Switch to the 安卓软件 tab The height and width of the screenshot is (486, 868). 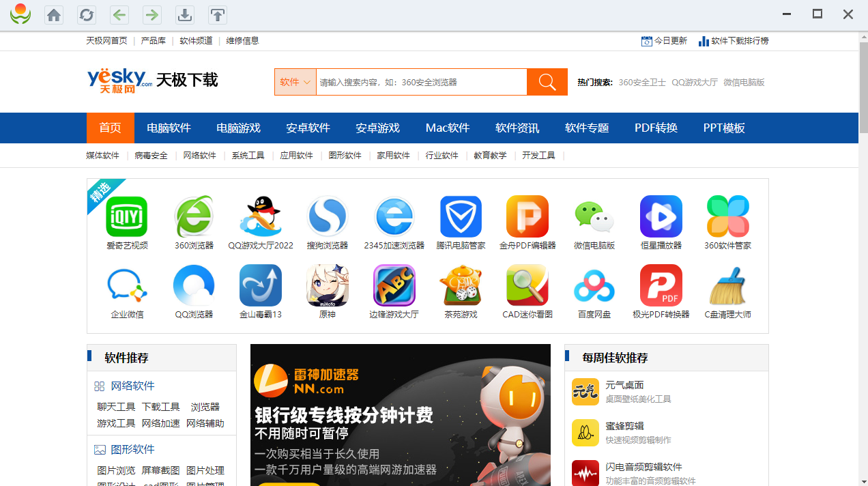308,128
